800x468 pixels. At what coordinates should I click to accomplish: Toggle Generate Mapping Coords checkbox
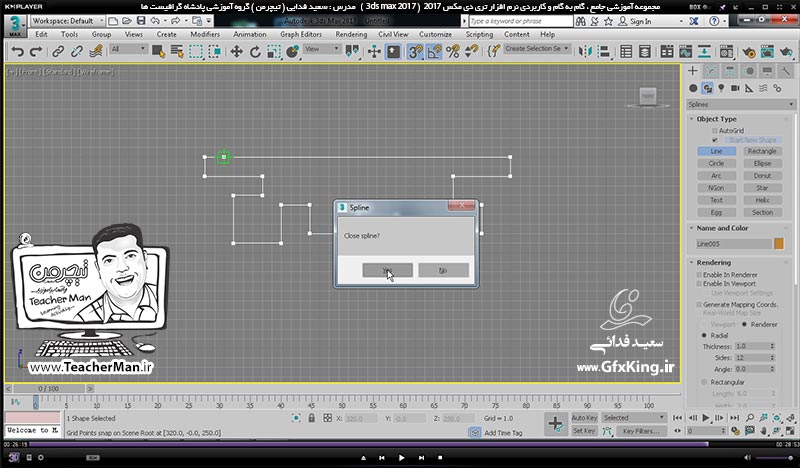[699, 305]
